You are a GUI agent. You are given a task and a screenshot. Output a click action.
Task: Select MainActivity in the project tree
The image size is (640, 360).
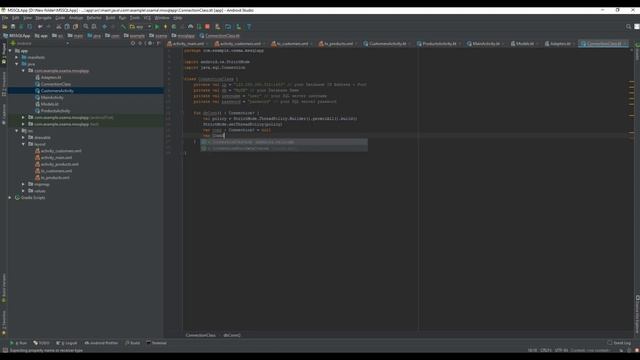coord(52,98)
